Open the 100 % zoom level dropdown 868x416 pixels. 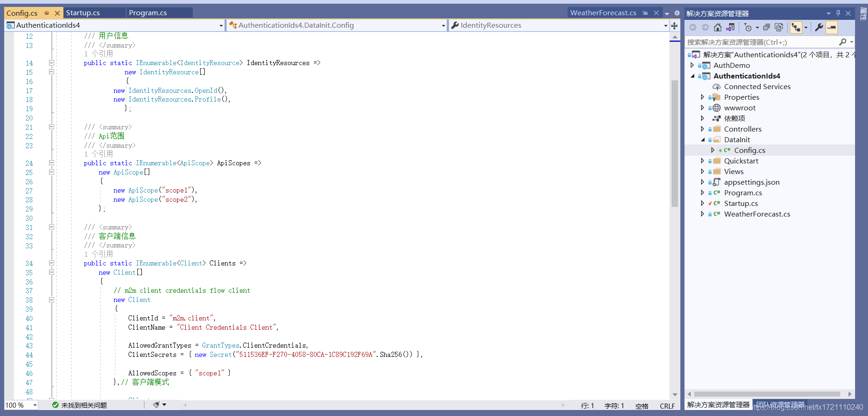tap(35, 405)
